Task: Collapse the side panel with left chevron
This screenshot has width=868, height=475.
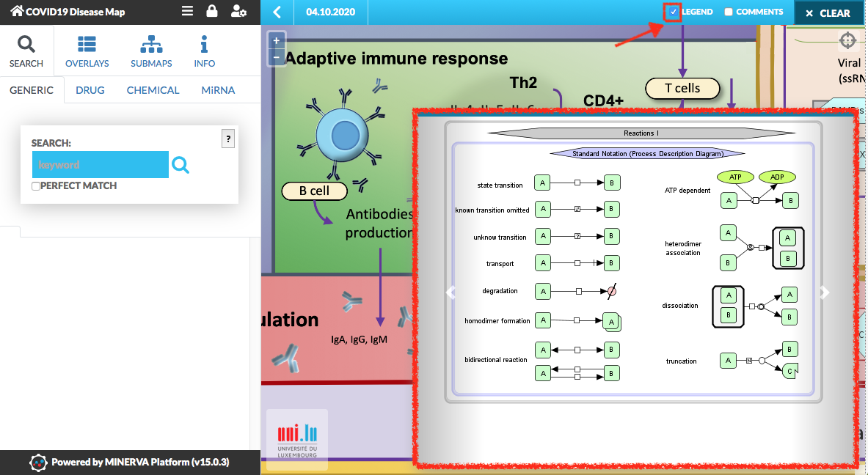Action: tap(277, 12)
